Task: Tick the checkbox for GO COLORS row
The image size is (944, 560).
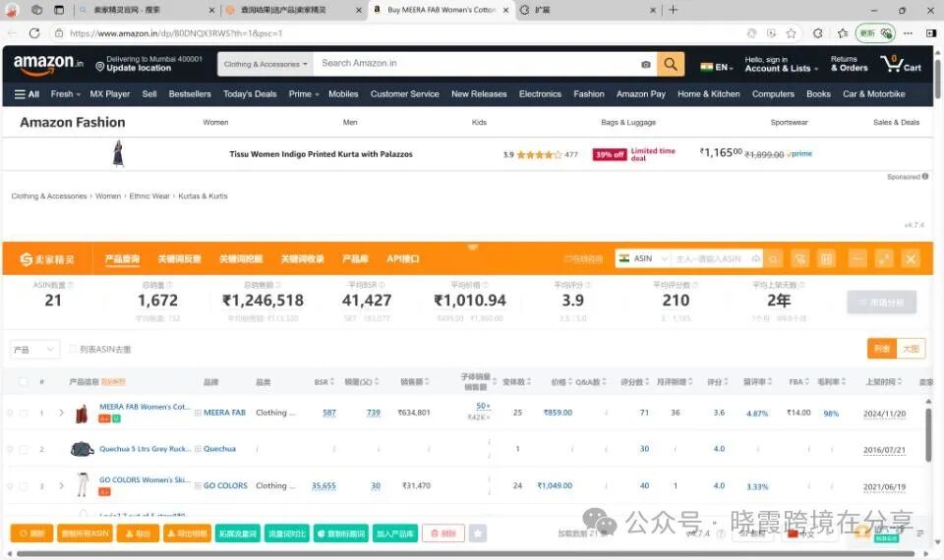Action: coord(24,486)
